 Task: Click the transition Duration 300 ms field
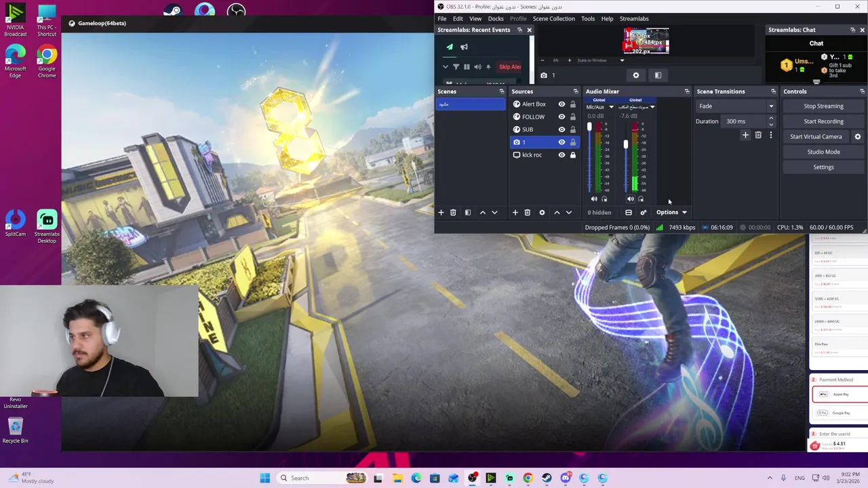pos(744,121)
